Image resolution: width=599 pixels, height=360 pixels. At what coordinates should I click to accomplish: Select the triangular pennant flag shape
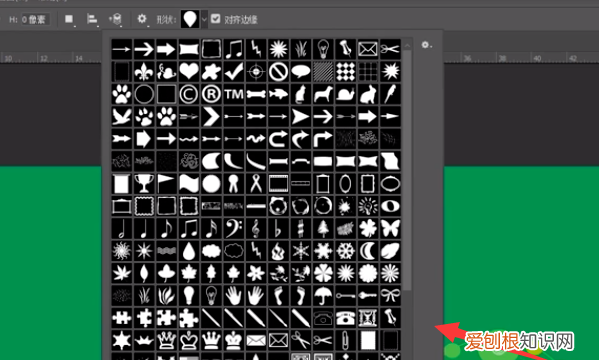166,183
